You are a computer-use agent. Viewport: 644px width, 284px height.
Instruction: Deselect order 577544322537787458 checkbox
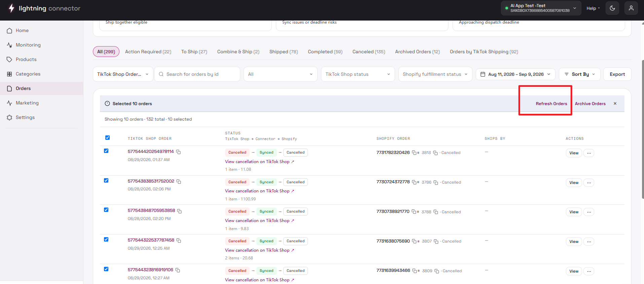[106, 240]
